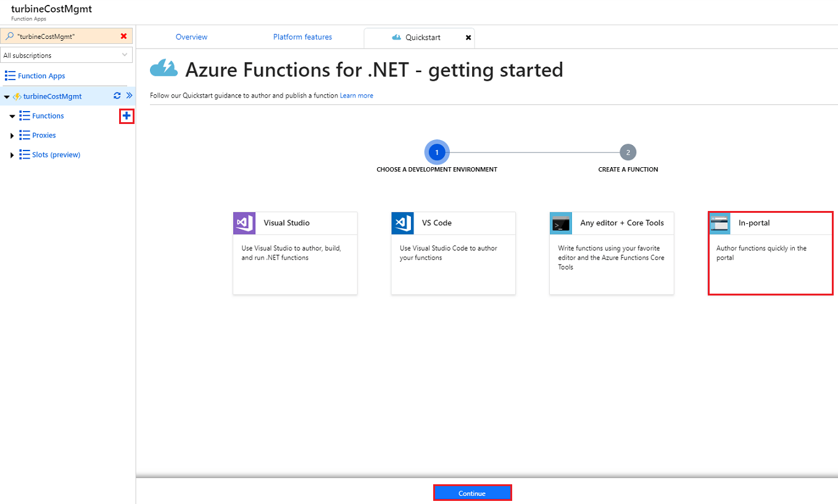Select the turbineCostMgmt app in tree
This screenshot has width=838, height=504.
pyautogui.click(x=52, y=96)
